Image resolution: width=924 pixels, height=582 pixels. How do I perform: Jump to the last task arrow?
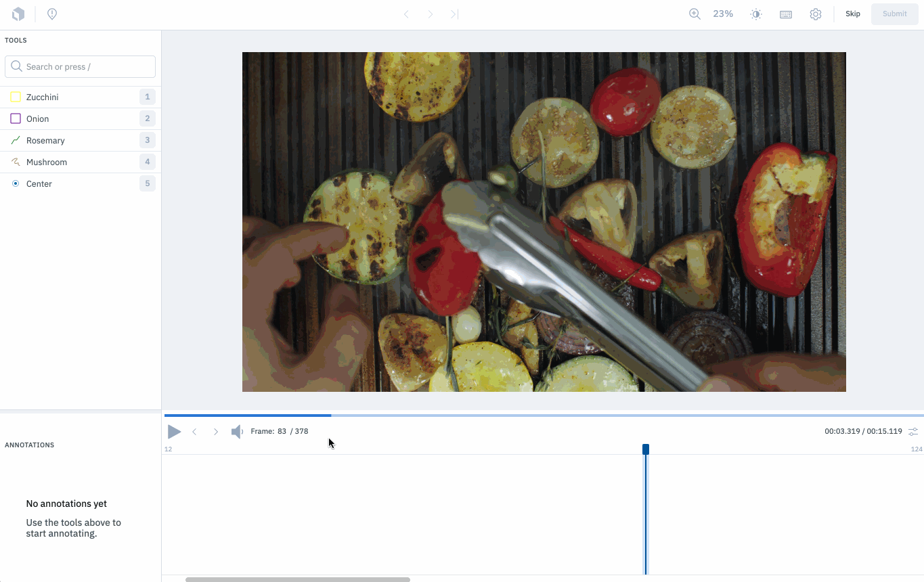click(454, 14)
